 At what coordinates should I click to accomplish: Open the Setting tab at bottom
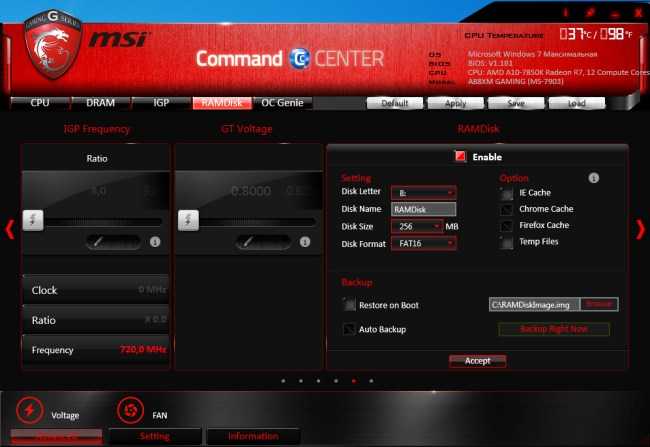pyautogui.click(x=155, y=436)
